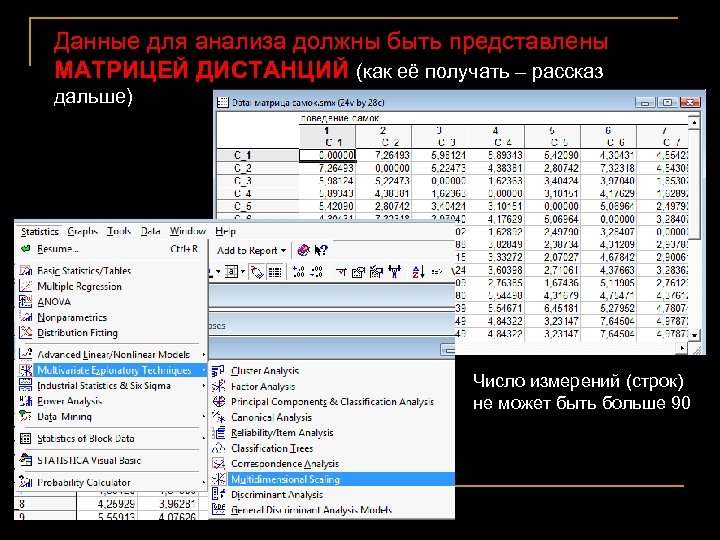Image resolution: width=720 pixels, height=540 pixels.
Task: Choose Discriminant Analysis
Action: [x=332, y=495]
